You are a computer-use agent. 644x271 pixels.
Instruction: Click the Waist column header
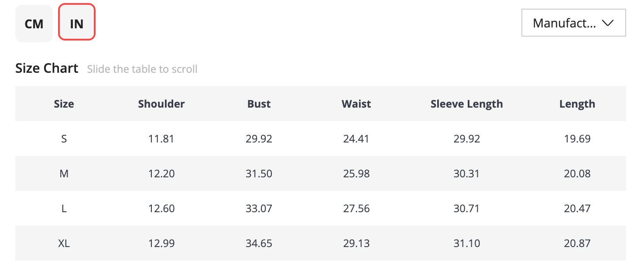(356, 104)
